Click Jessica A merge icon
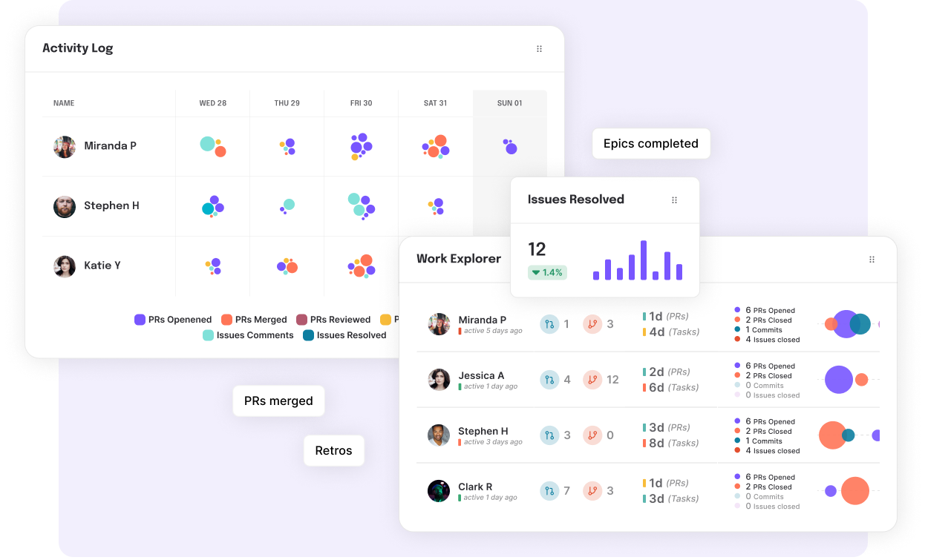925x560 pixels. [x=592, y=380]
